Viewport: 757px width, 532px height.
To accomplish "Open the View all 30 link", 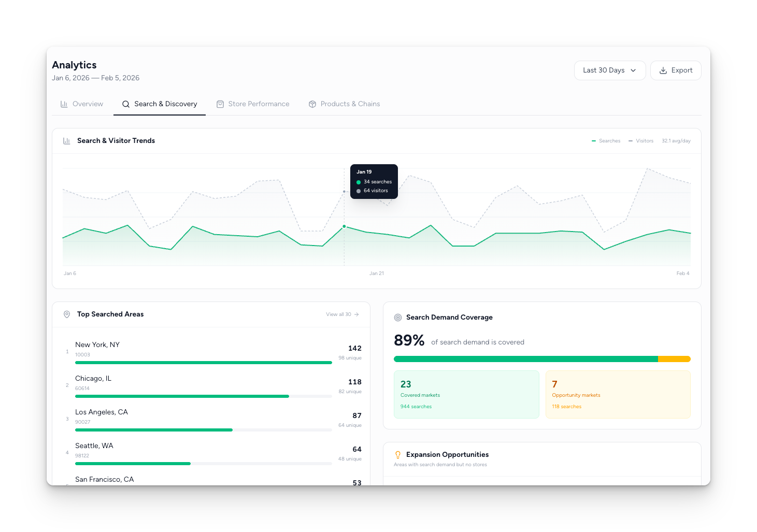I will [342, 314].
